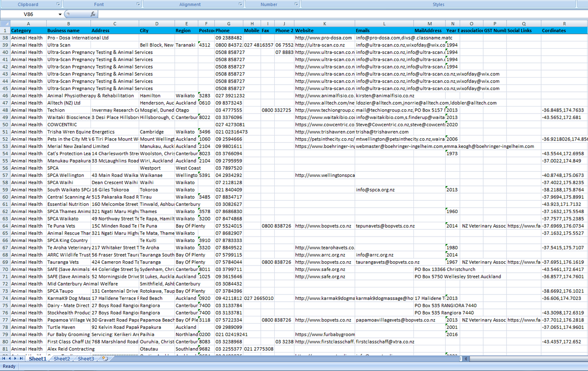Click the info@arrc.org.nz email cell
This screenshot has width=588, height=371.
(x=384, y=255)
